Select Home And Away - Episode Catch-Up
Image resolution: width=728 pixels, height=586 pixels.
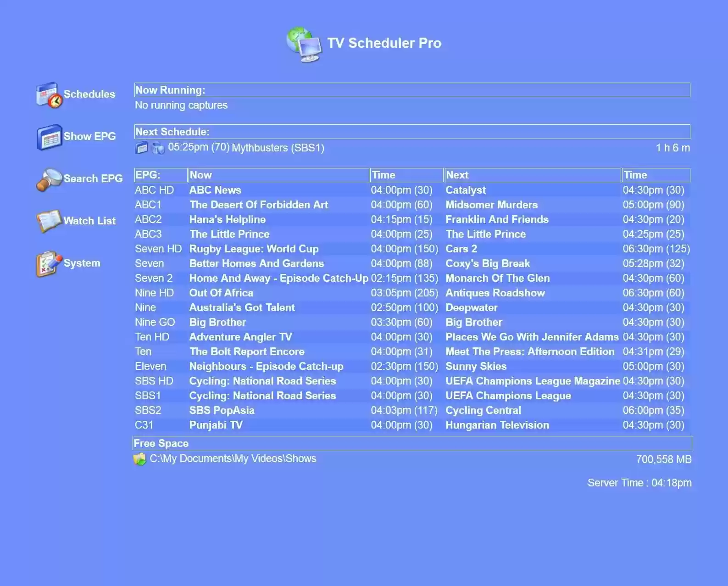279,278
